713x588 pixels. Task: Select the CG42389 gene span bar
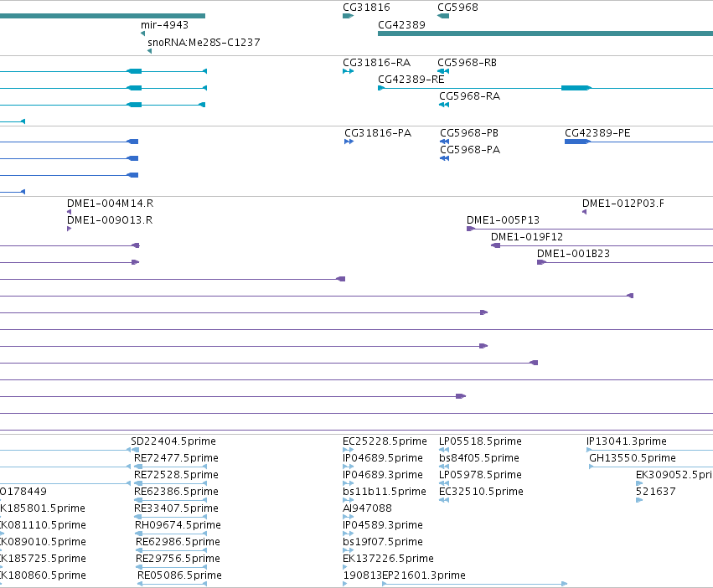pos(545,34)
